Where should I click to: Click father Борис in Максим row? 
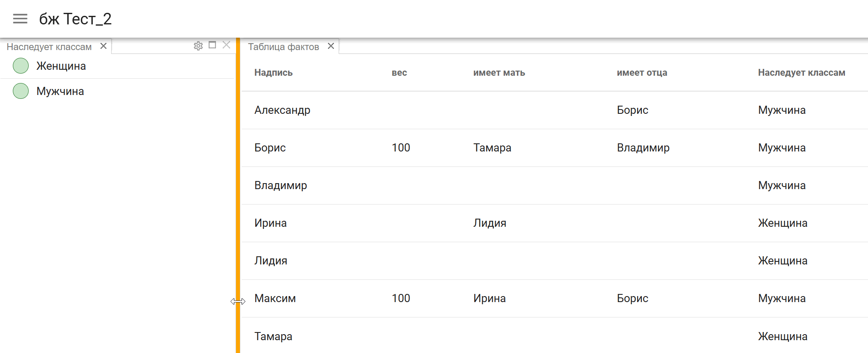632,298
